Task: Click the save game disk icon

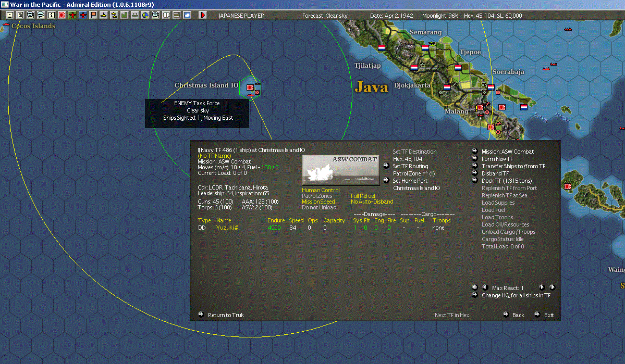Action: [x=9, y=15]
